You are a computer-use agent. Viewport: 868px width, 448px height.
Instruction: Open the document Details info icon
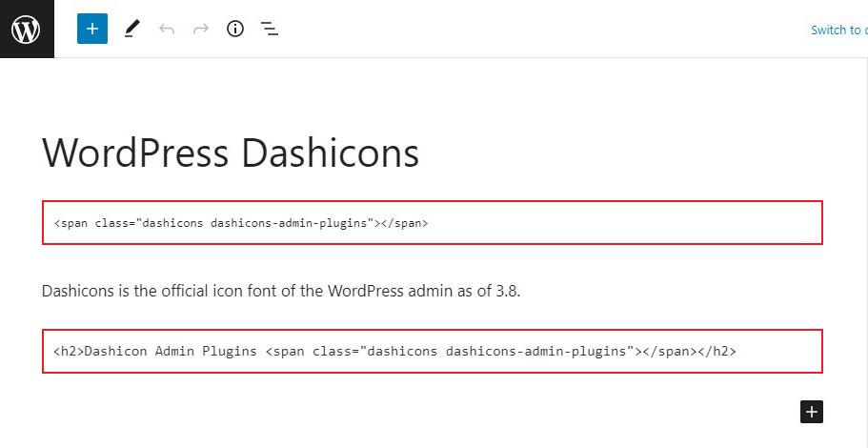[x=235, y=29]
